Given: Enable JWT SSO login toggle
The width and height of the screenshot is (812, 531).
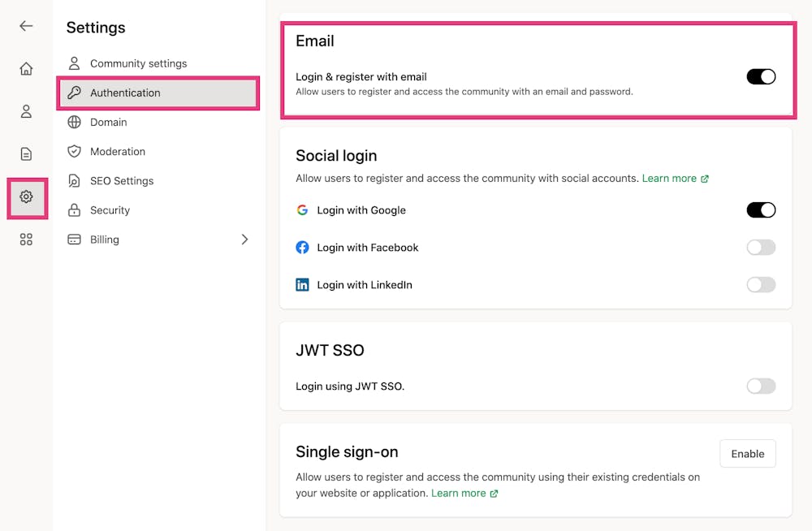Looking at the screenshot, I should (761, 386).
